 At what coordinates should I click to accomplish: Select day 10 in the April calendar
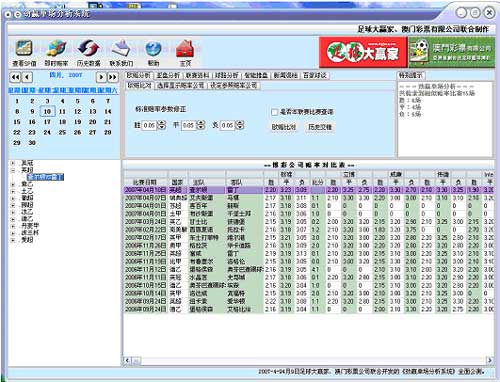[x=47, y=111]
